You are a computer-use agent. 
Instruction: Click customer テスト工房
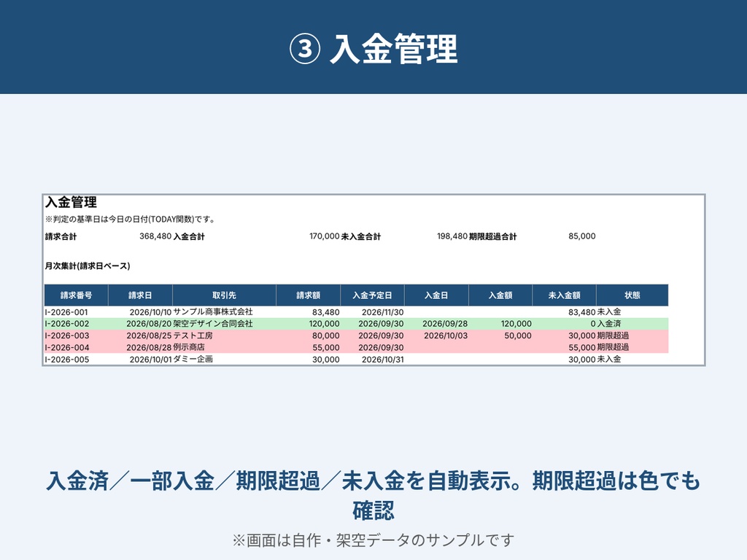coord(193,335)
